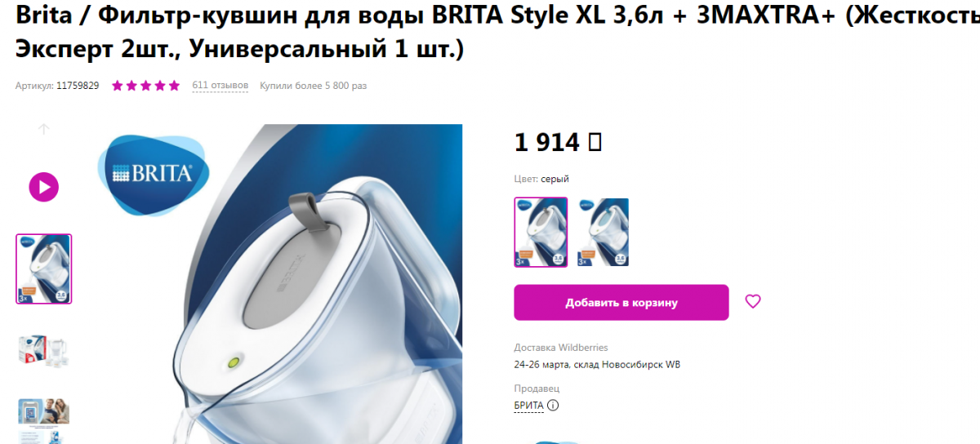Viewport: 980px width, 444px height.
Task: Open the БРИТА seller link
Action: click(528, 406)
